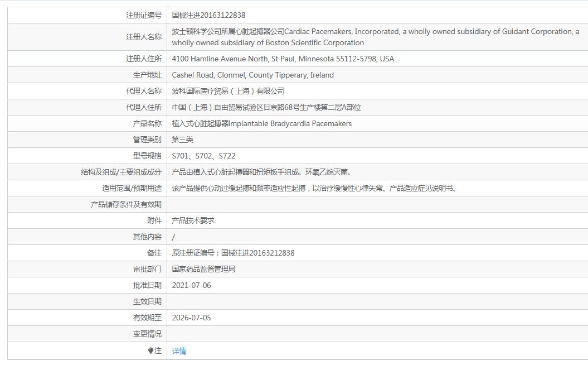Select the management class value 第三类

click(x=183, y=140)
